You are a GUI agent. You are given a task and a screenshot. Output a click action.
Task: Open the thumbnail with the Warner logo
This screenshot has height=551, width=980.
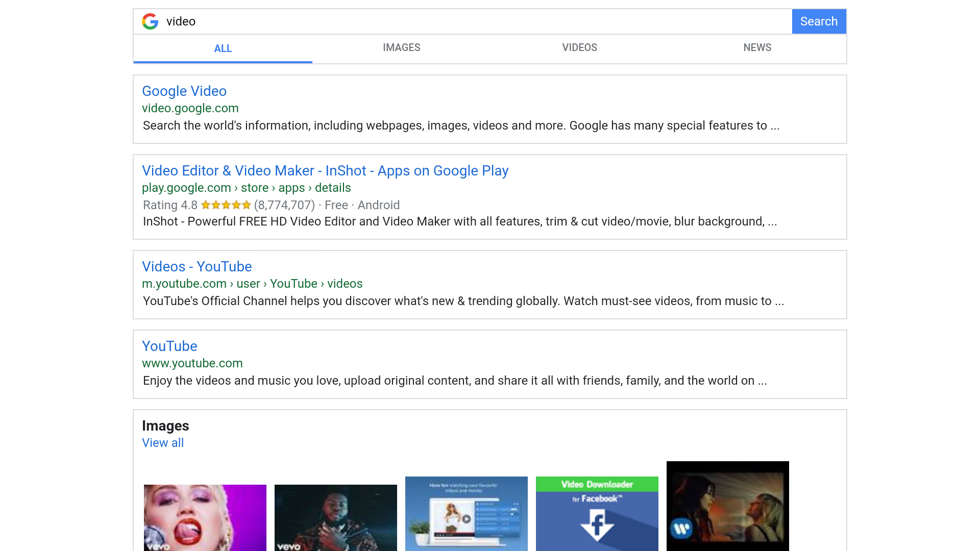pyautogui.click(x=727, y=506)
